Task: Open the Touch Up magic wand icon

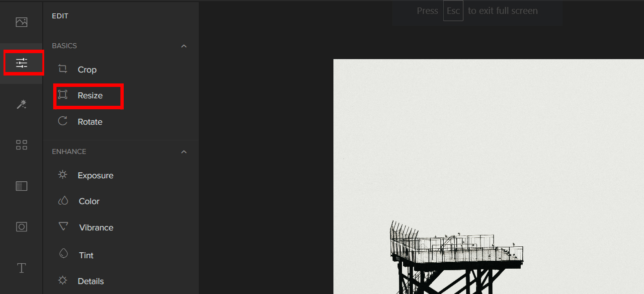Action: 21,104
